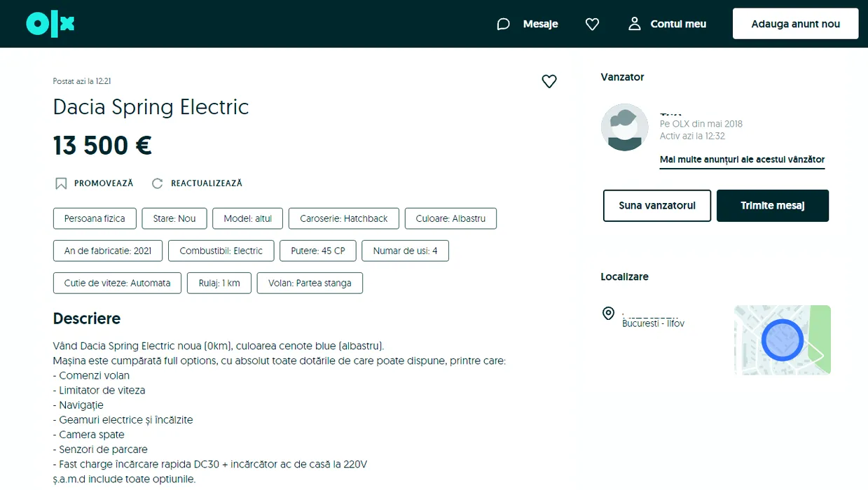Open more ads from this seller link

coord(742,160)
